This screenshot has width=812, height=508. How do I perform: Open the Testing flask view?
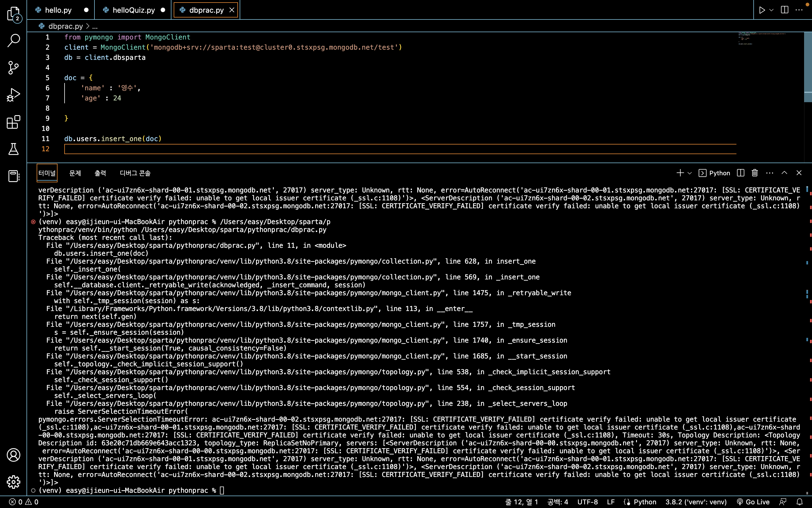(14, 149)
